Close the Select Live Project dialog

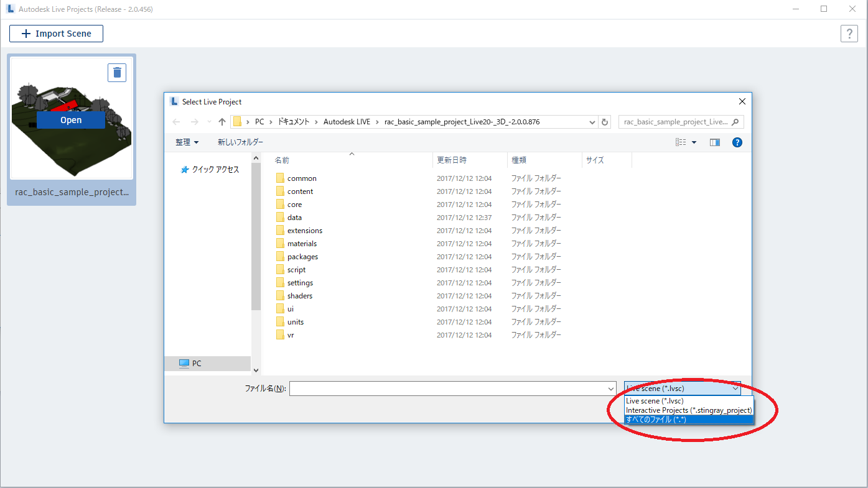742,101
